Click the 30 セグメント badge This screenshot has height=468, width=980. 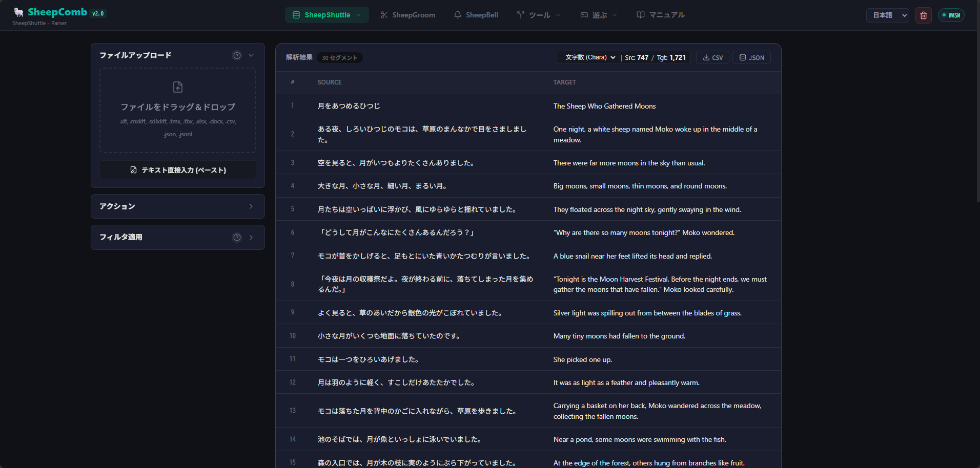pyautogui.click(x=339, y=58)
